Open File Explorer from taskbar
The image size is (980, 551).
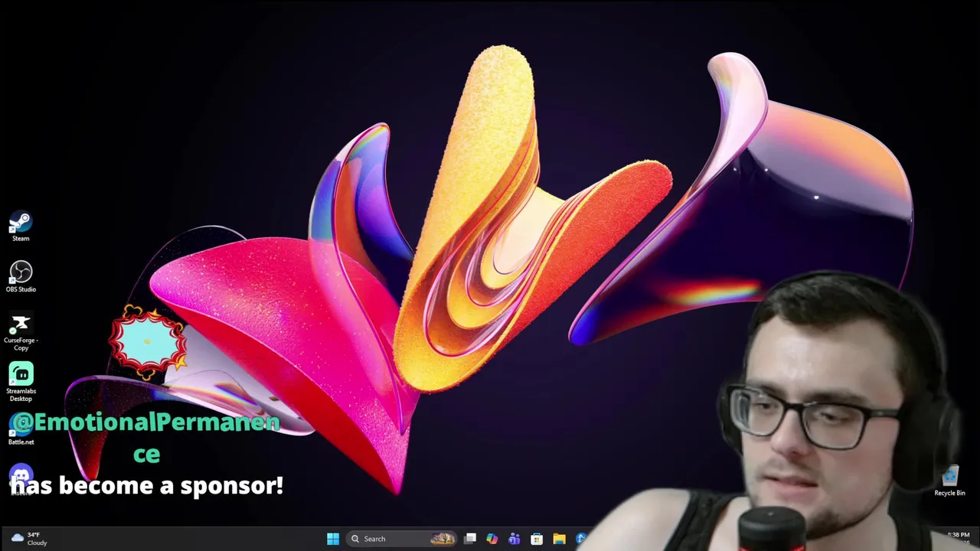click(x=559, y=539)
